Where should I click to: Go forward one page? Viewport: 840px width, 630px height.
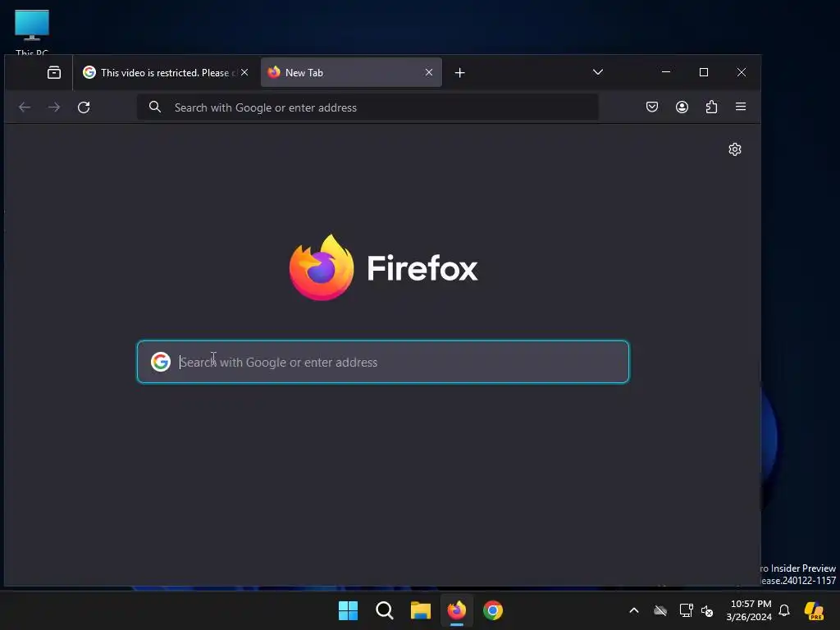pyautogui.click(x=54, y=107)
